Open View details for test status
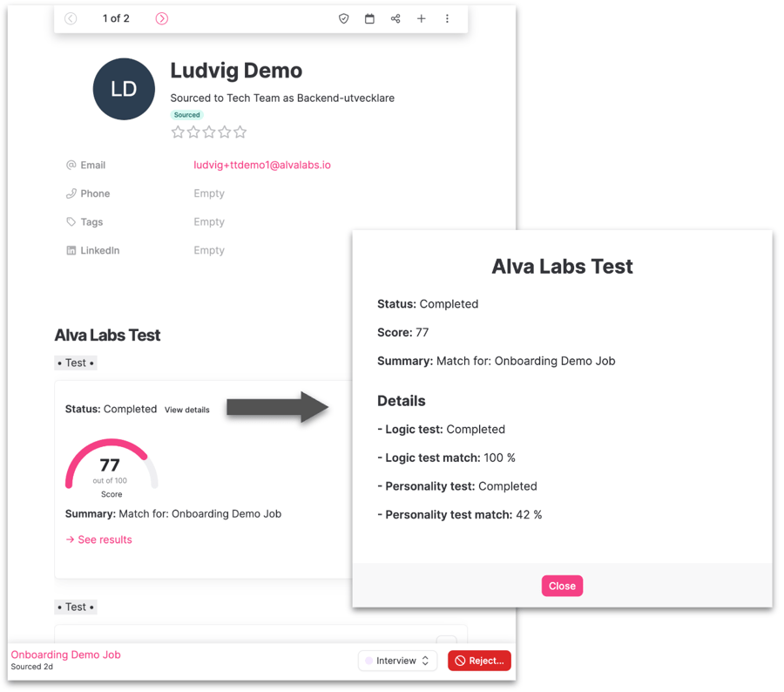Image resolution: width=784 pixels, height=692 pixels. tap(187, 410)
